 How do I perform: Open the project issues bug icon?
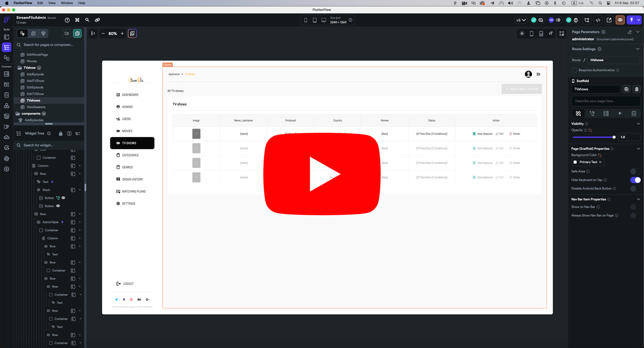click(x=576, y=20)
